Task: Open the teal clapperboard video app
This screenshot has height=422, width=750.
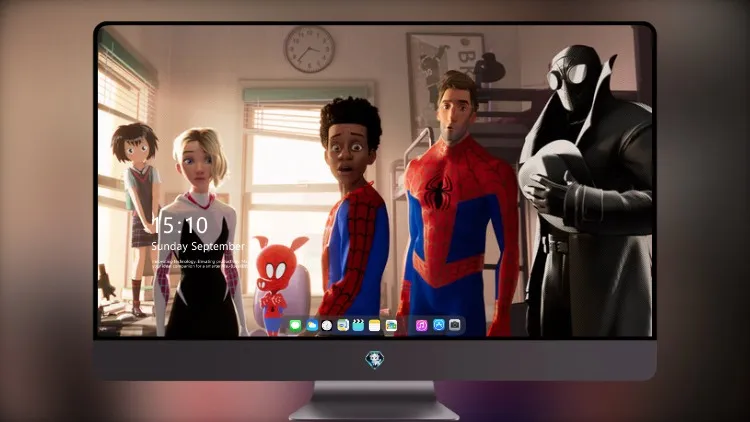Action: tap(358, 325)
